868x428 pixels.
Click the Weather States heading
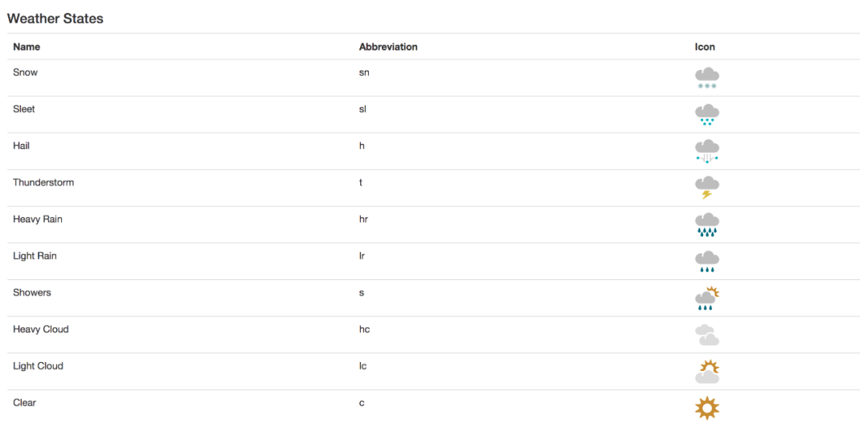coord(55,19)
